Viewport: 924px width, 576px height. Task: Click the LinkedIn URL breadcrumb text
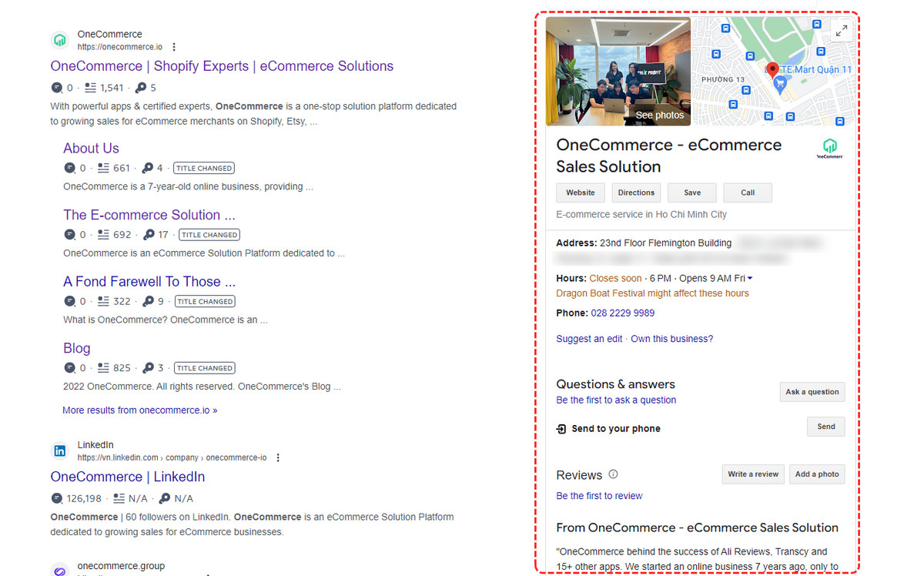[x=172, y=457]
